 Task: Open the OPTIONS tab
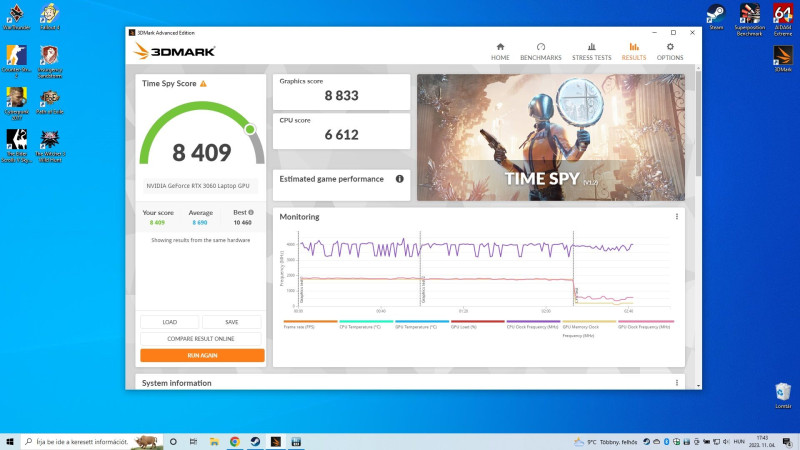tap(669, 52)
